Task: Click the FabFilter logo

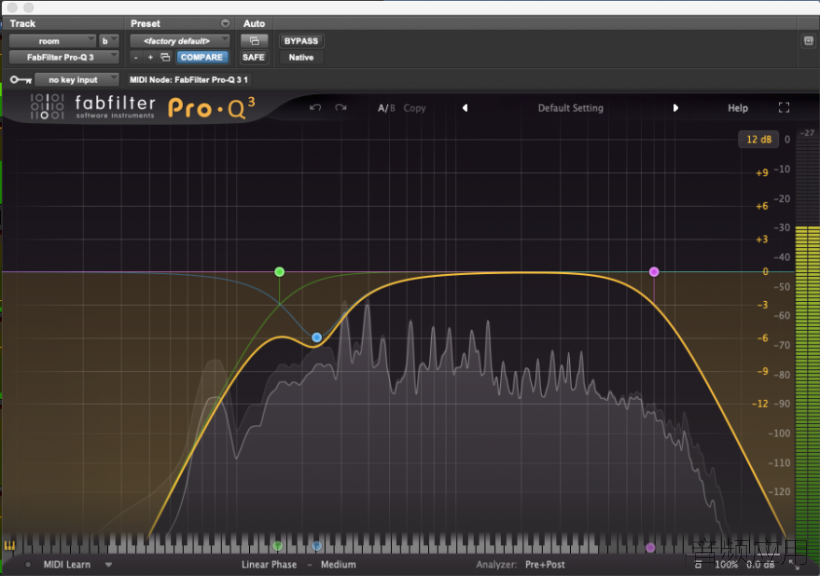Action: 93,107
